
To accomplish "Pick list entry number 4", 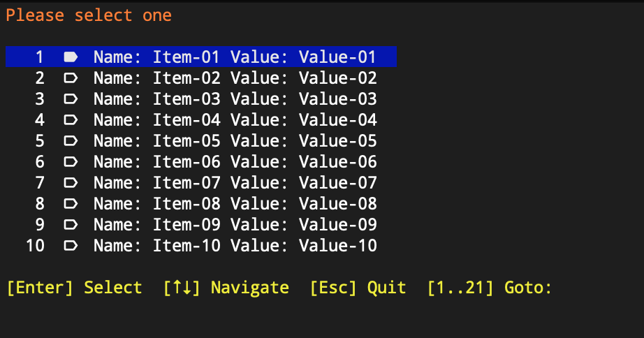I will [x=201, y=119].
